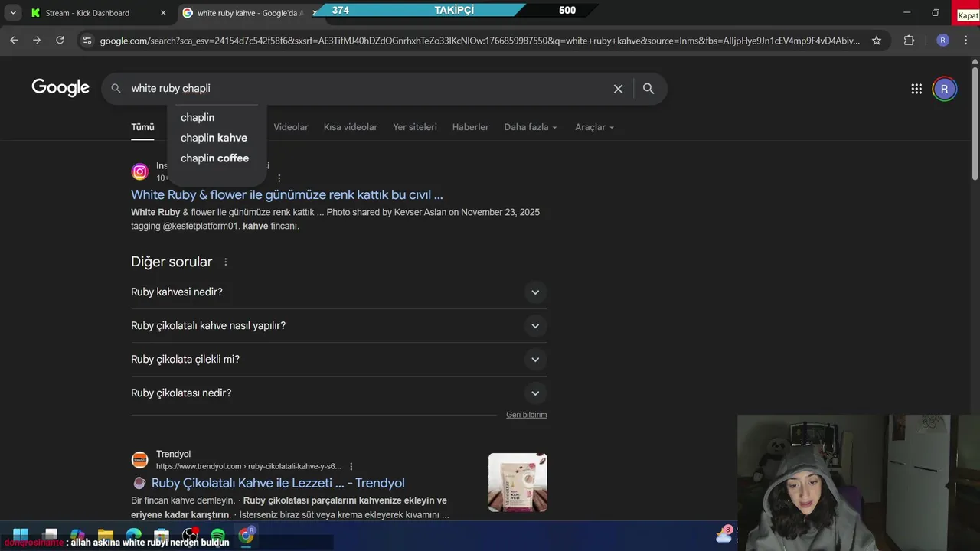Viewport: 980px width, 551px height.
Task: Open Microsoft Edge from the taskbar
Action: pyautogui.click(x=134, y=535)
